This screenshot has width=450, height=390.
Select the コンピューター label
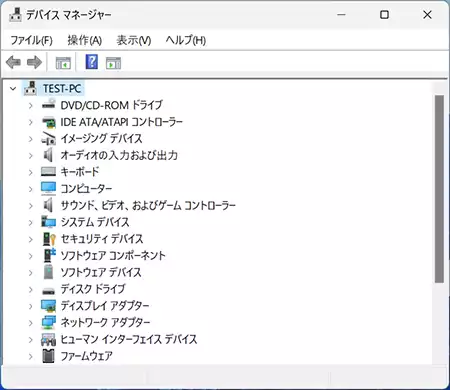coord(86,189)
